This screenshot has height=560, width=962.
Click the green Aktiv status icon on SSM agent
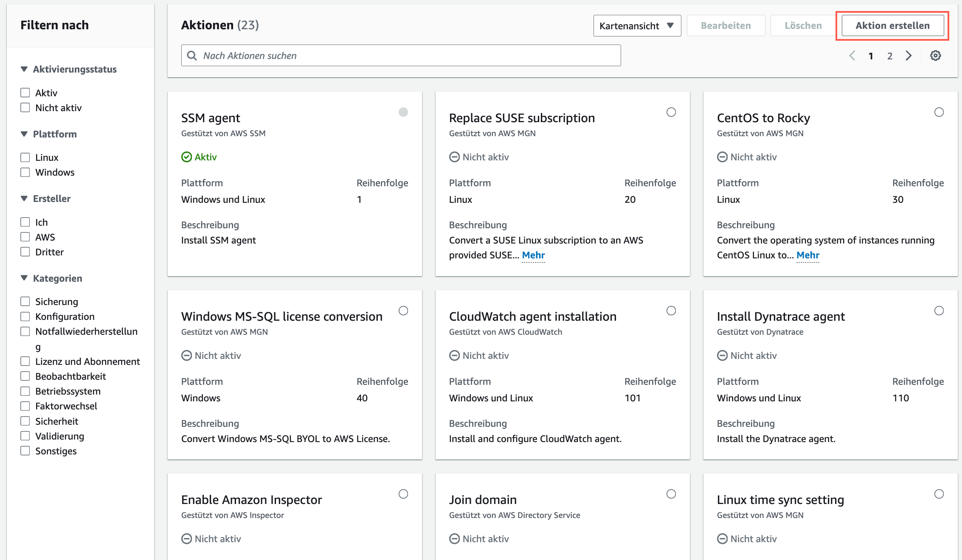[186, 157]
